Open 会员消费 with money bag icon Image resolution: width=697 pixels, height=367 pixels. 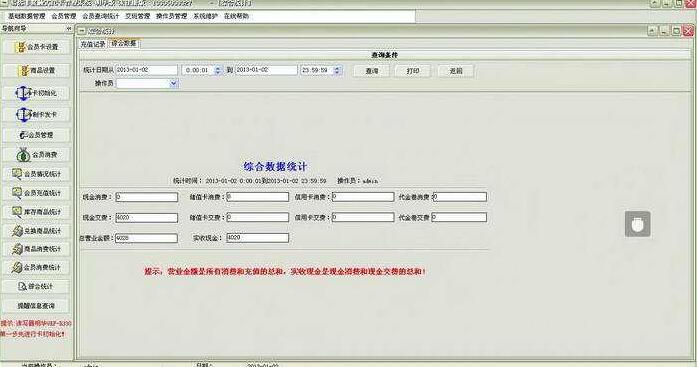[36, 155]
